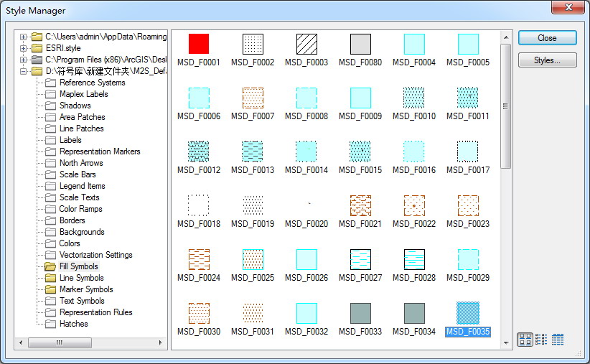The image size is (590, 364).
Task: Select the MSD_F0028 striped fill symbol
Action: [x=414, y=259]
